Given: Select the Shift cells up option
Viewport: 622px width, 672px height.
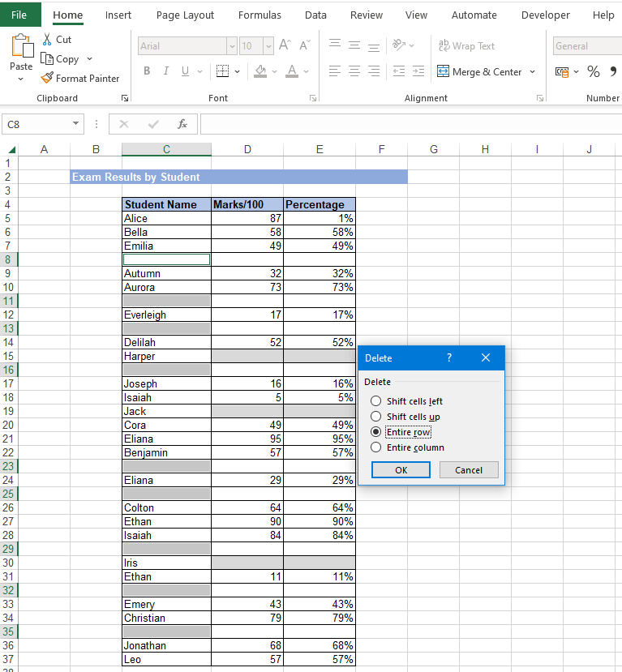Looking at the screenshot, I should point(375,417).
